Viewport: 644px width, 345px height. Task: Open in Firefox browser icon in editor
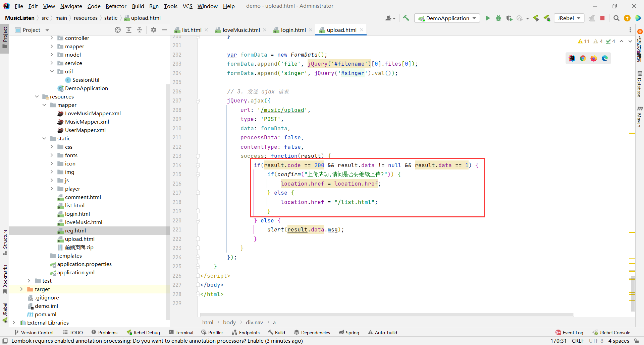click(594, 58)
